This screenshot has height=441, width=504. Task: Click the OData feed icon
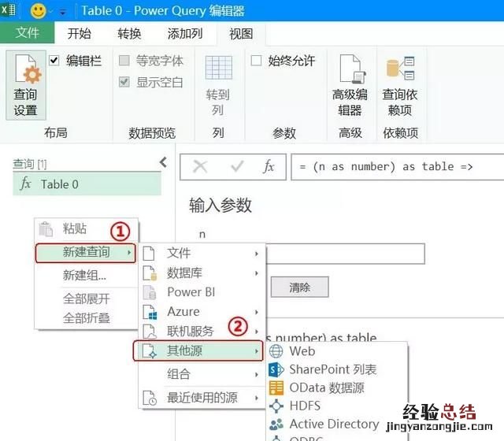pyautogui.click(x=276, y=388)
